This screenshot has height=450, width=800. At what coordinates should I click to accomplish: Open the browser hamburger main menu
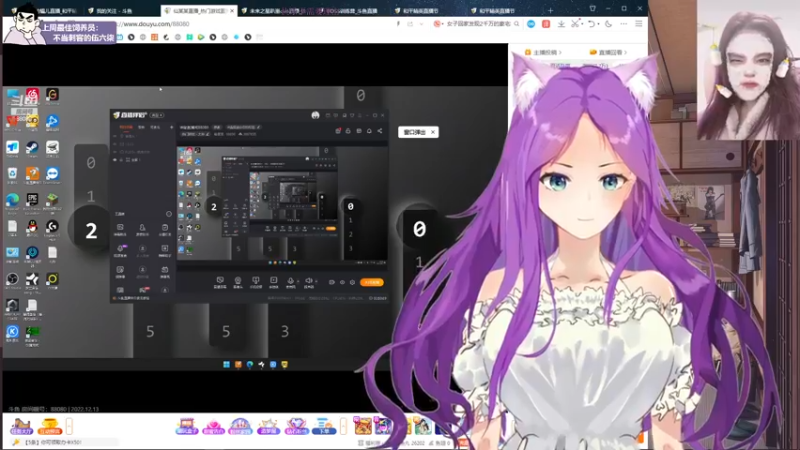point(638,24)
